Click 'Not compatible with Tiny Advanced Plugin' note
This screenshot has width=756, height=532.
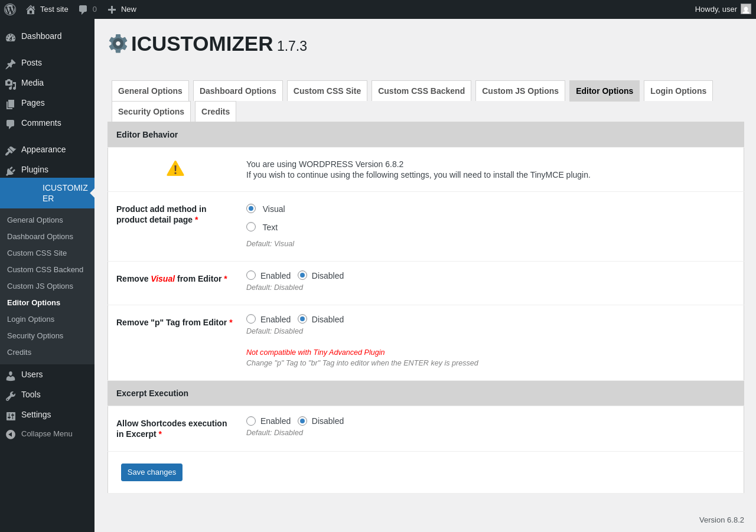[x=315, y=353]
